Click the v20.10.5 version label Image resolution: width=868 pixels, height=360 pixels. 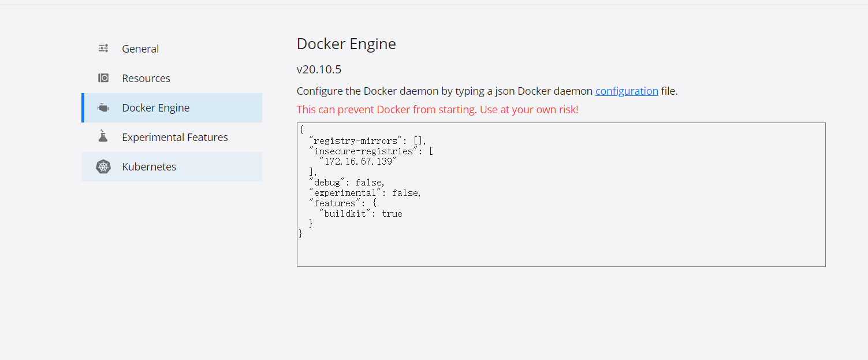click(319, 69)
